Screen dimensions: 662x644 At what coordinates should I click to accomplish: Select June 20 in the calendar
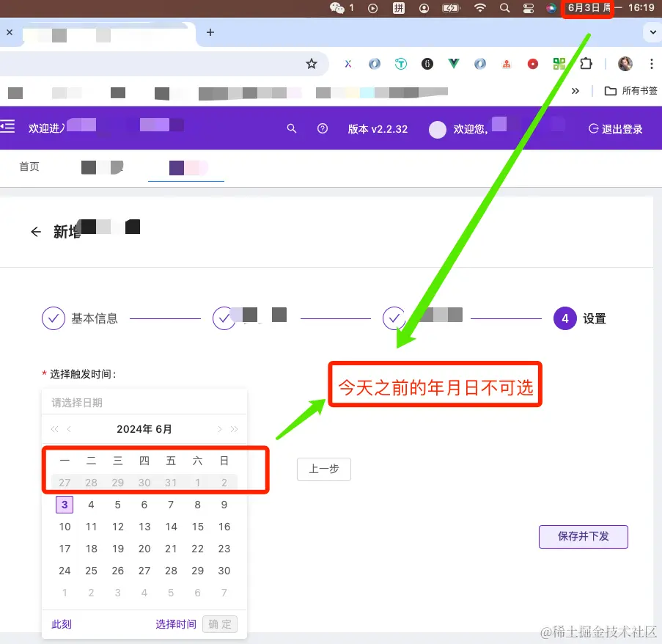tap(144, 549)
